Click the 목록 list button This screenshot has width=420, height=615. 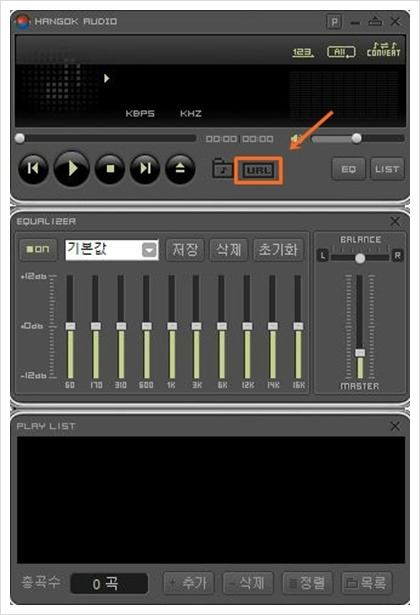coord(367,583)
